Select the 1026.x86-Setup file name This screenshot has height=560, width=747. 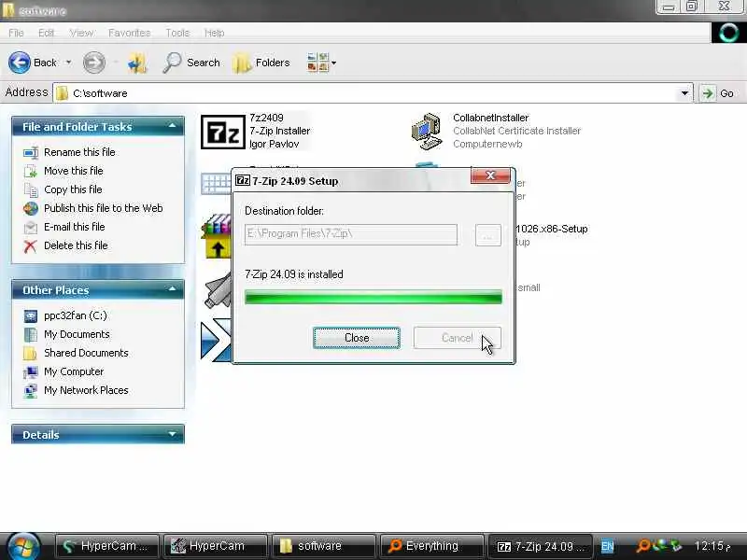click(552, 229)
